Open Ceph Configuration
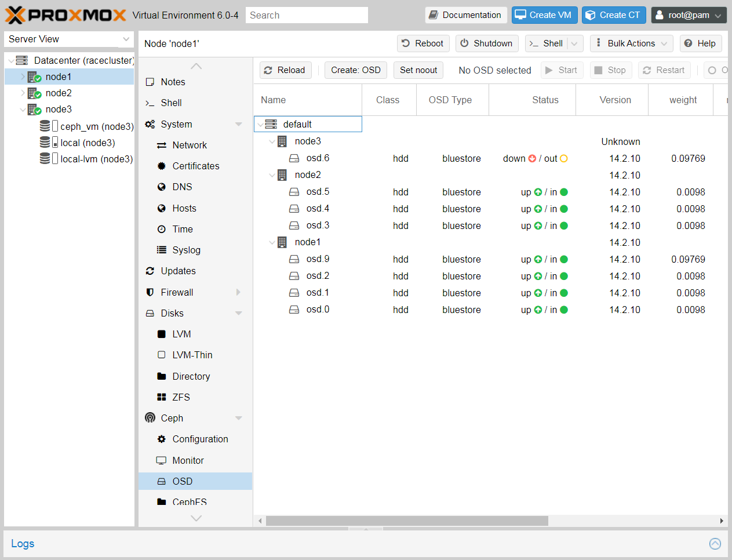The image size is (732, 560). click(195, 439)
